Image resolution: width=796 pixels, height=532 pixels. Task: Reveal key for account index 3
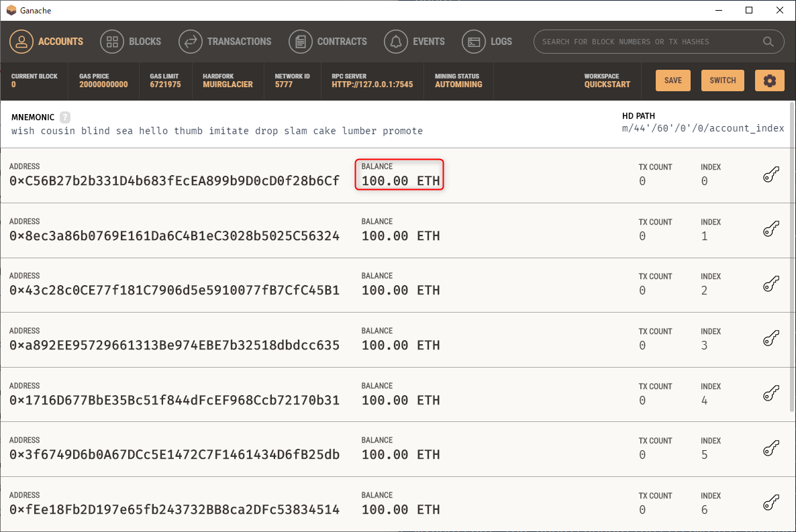771,339
